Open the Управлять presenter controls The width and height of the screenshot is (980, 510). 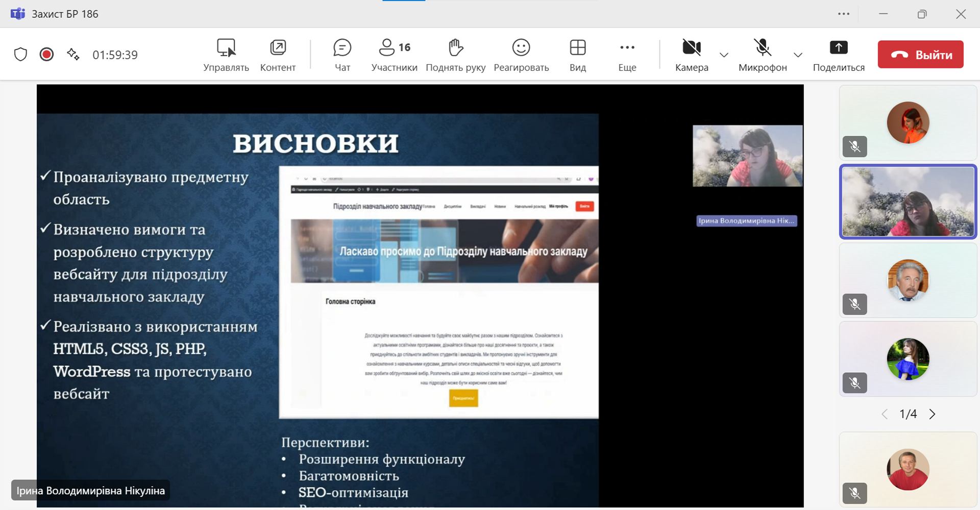pos(226,55)
